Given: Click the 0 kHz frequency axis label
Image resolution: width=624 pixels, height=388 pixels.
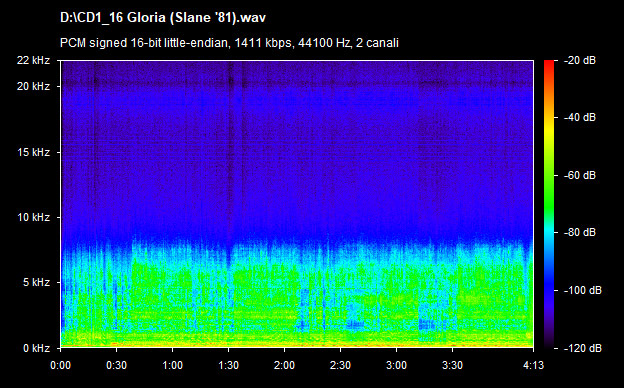Looking at the screenshot, I should tap(36, 348).
